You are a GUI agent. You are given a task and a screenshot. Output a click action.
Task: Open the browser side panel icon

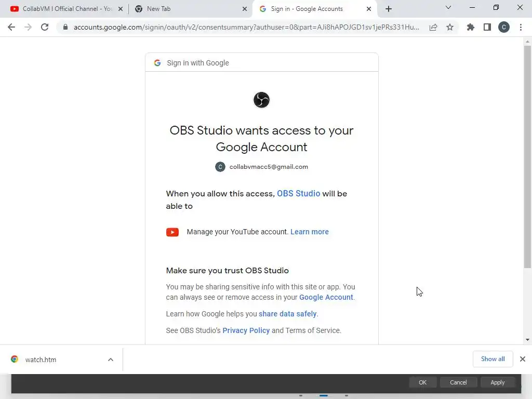pyautogui.click(x=487, y=27)
